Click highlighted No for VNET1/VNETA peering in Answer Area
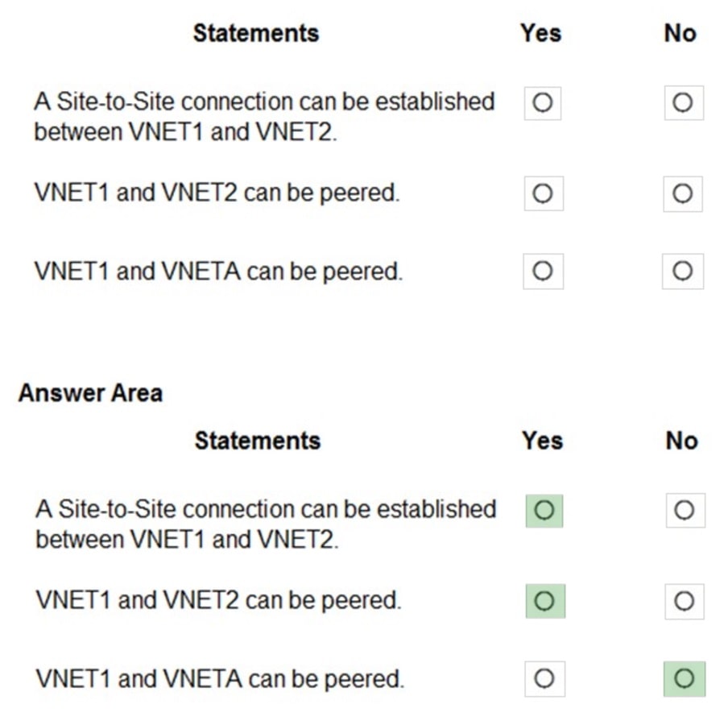The height and width of the screenshot is (721, 728). (685, 679)
